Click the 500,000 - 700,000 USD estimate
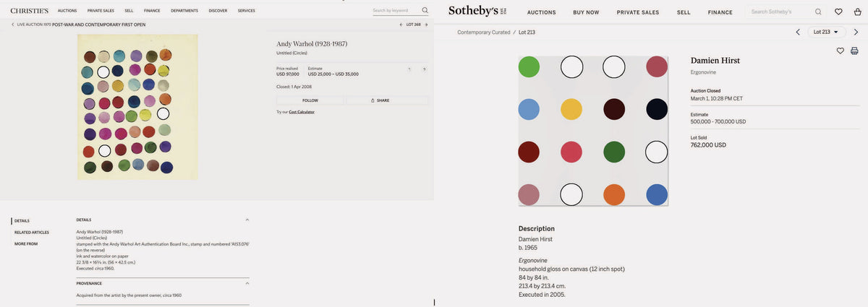The image size is (868, 307). click(x=718, y=122)
